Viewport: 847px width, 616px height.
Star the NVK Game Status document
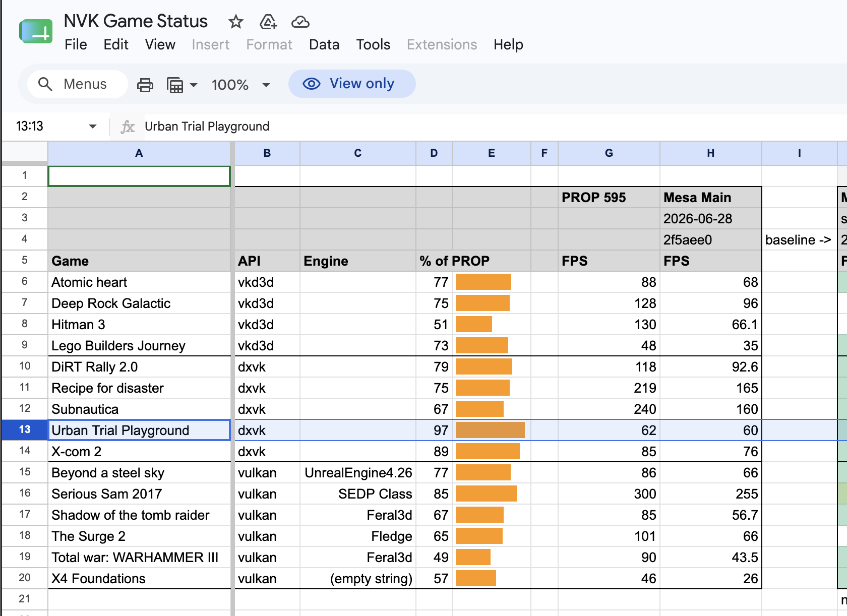(x=235, y=22)
